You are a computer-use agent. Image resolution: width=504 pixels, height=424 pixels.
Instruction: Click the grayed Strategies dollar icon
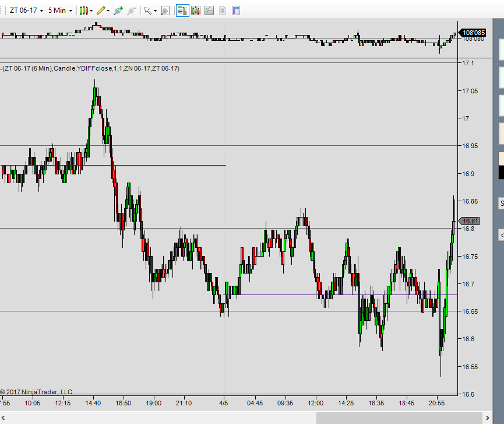point(223,10)
